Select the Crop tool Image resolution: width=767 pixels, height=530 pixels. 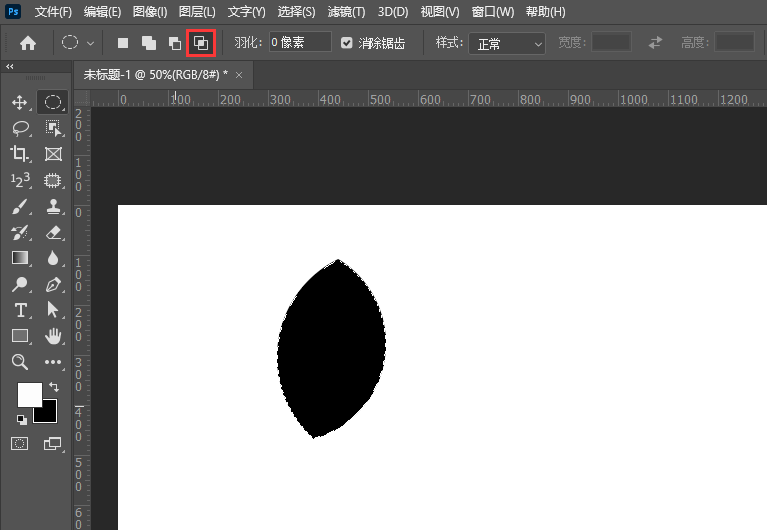pos(19,154)
